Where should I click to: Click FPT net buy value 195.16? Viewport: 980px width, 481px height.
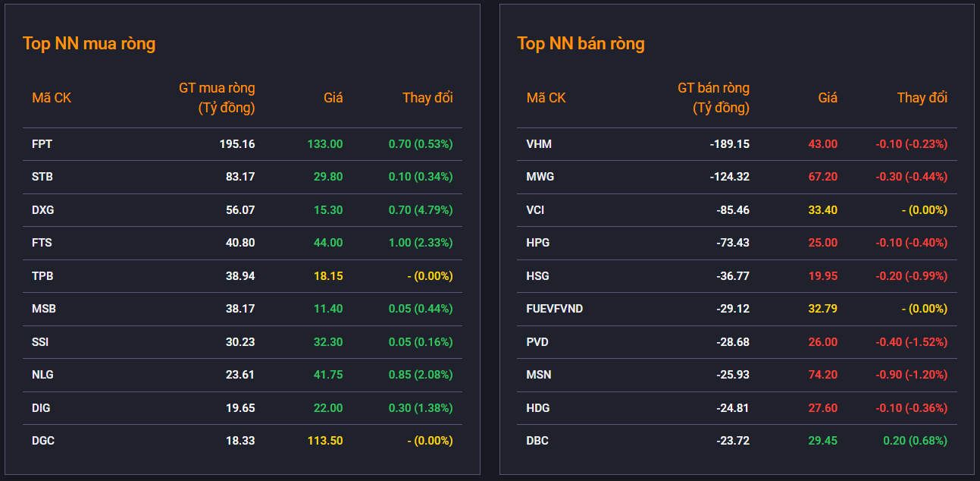point(239,144)
